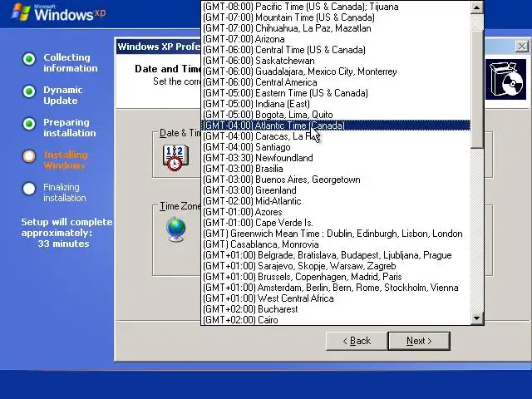532x399 pixels.
Task: Select Casablanca, Monrovia time zone
Action: click(336, 244)
